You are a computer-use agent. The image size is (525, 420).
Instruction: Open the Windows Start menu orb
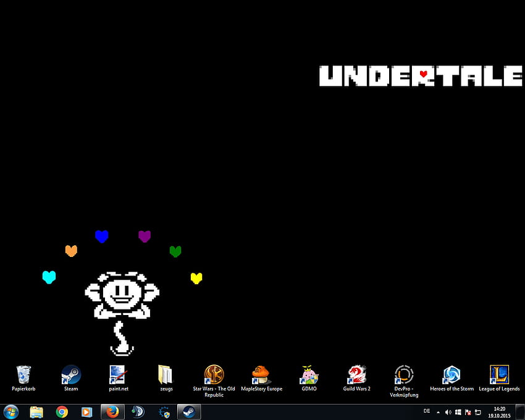[x=11, y=411]
